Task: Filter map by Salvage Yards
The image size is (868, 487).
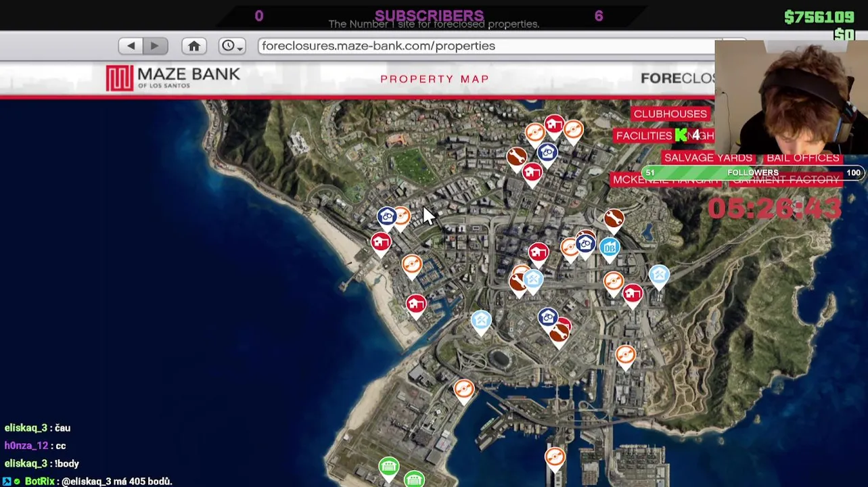Action: (x=708, y=158)
